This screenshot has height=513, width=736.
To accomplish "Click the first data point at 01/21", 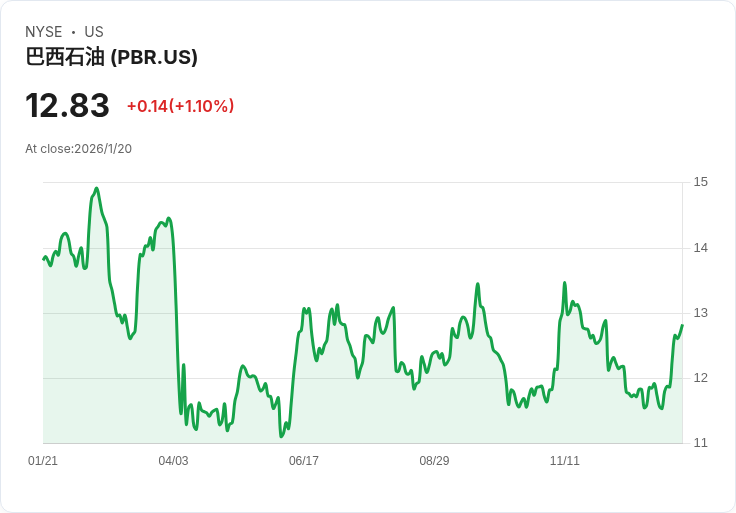I will (x=43, y=259).
